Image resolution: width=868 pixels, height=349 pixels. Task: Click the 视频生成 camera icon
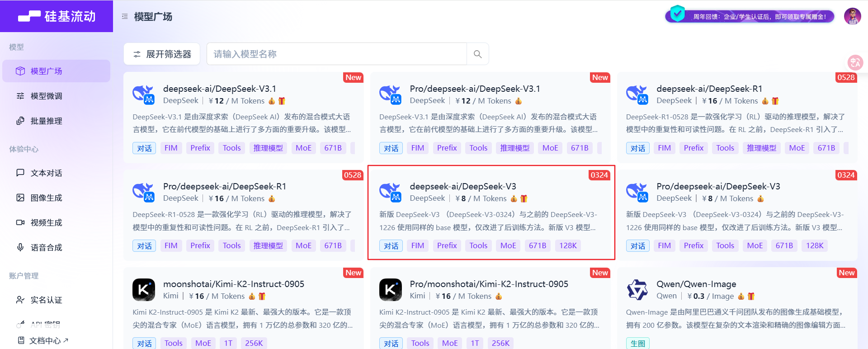pyautogui.click(x=20, y=222)
